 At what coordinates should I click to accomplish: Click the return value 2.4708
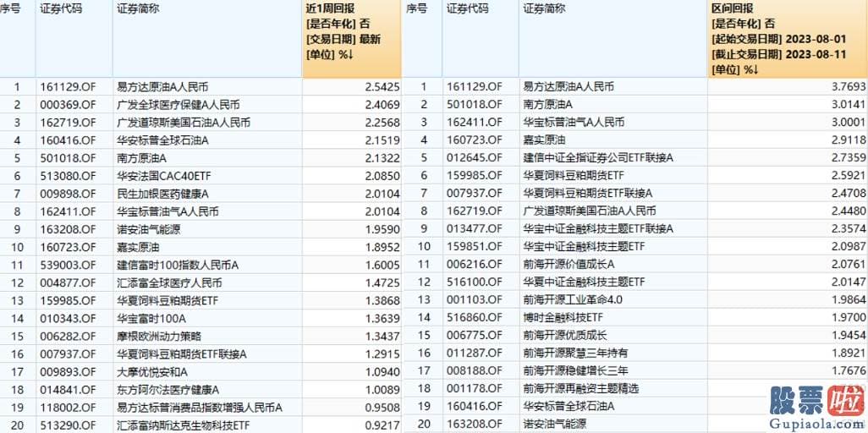tap(849, 194)
